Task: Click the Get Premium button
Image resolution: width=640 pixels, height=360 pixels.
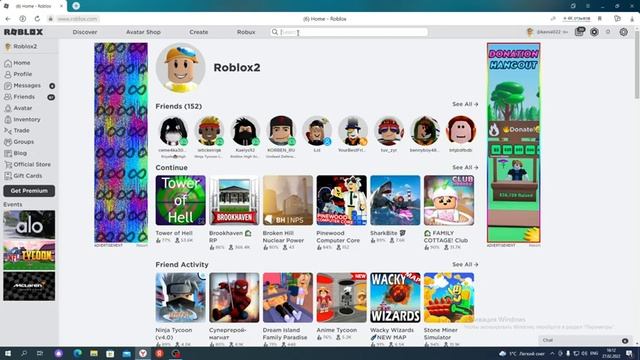Action: (29, 191)
